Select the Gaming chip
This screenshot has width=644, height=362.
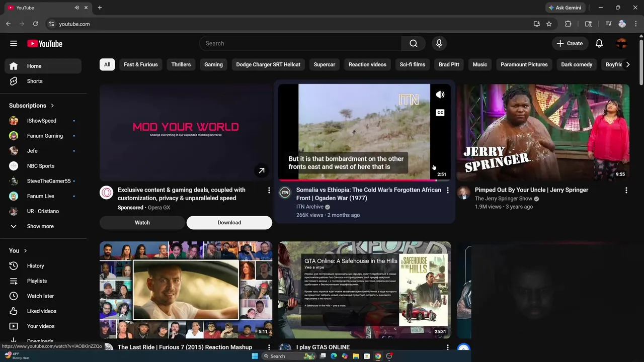213,64
